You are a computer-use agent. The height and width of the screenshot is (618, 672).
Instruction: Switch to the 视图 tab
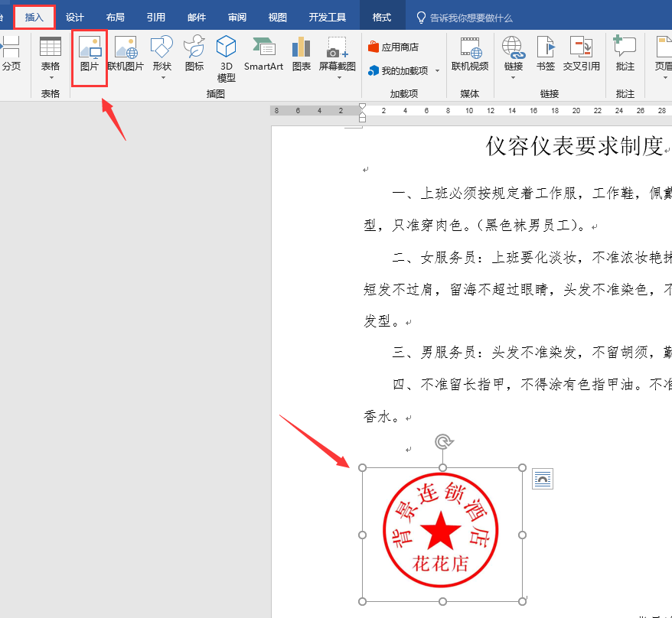point(277,18)
